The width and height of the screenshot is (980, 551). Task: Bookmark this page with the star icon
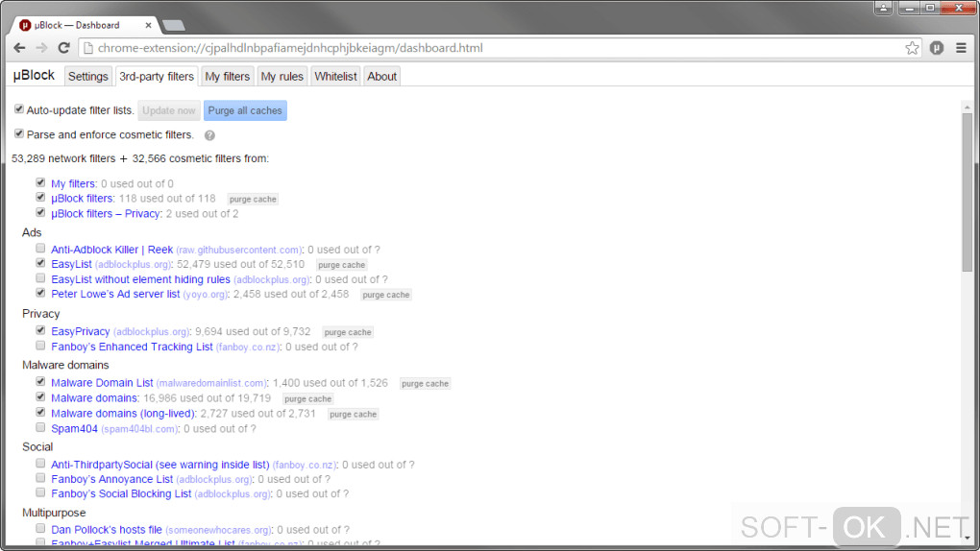912,48
